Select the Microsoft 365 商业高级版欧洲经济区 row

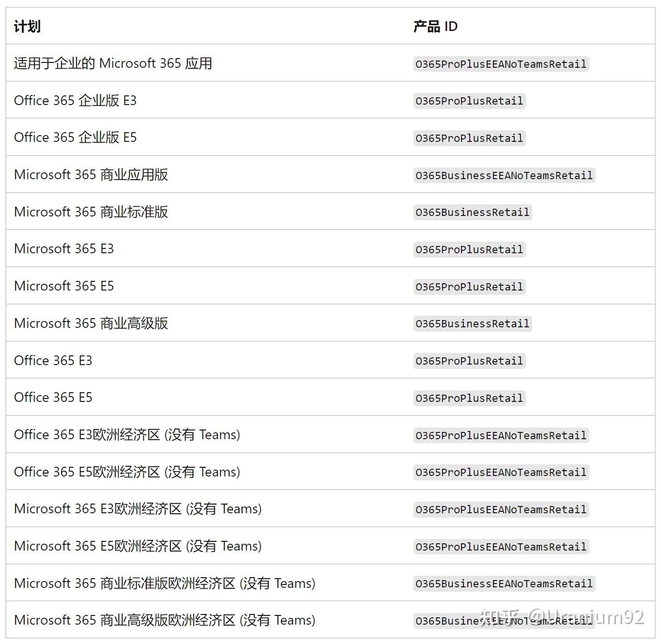point(165,620)
